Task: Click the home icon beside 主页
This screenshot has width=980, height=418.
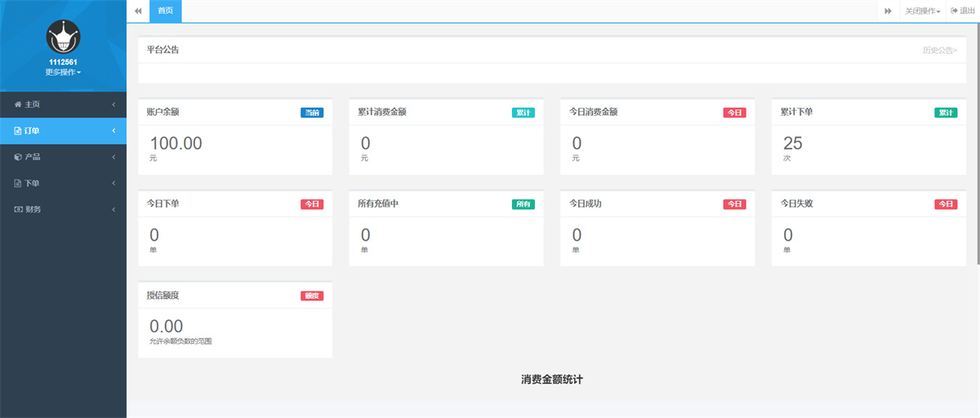Action: pyautogui.click(x=18, y=104)
